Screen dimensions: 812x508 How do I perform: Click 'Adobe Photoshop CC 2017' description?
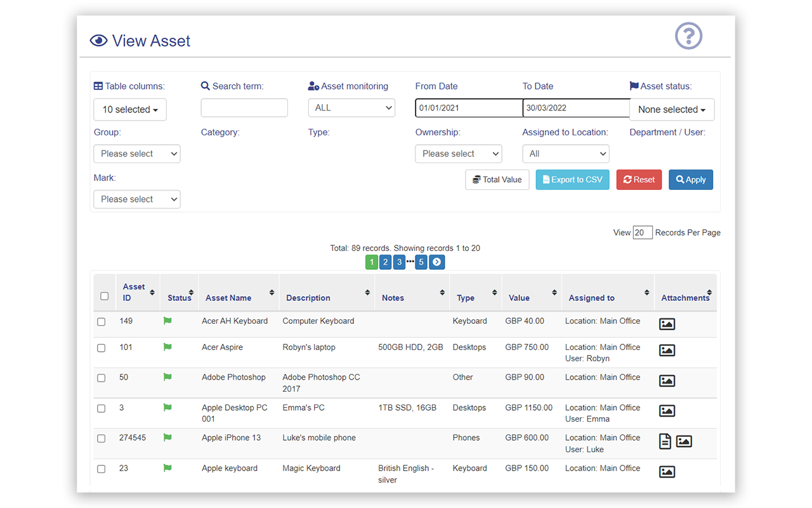tap(321, 383)
